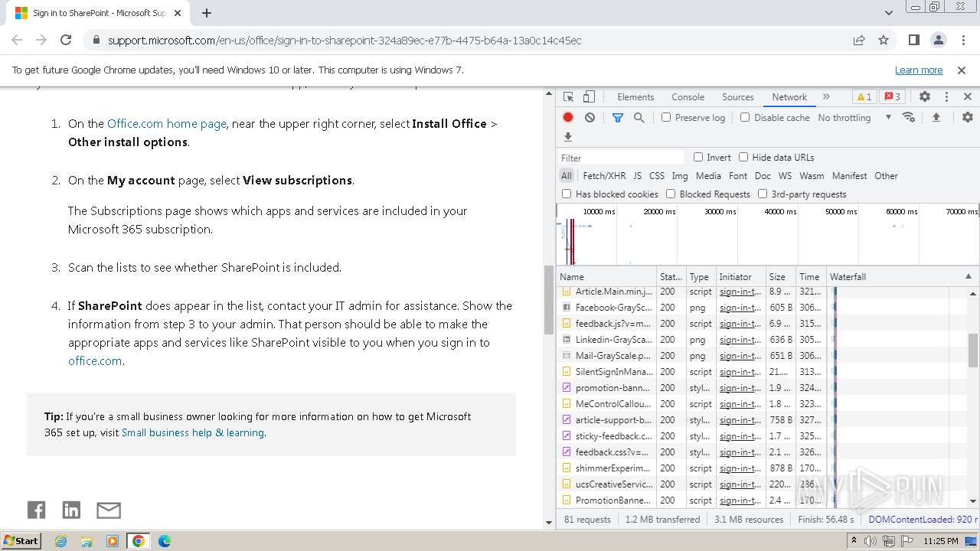Click the address bar URL

coord(345,41)
